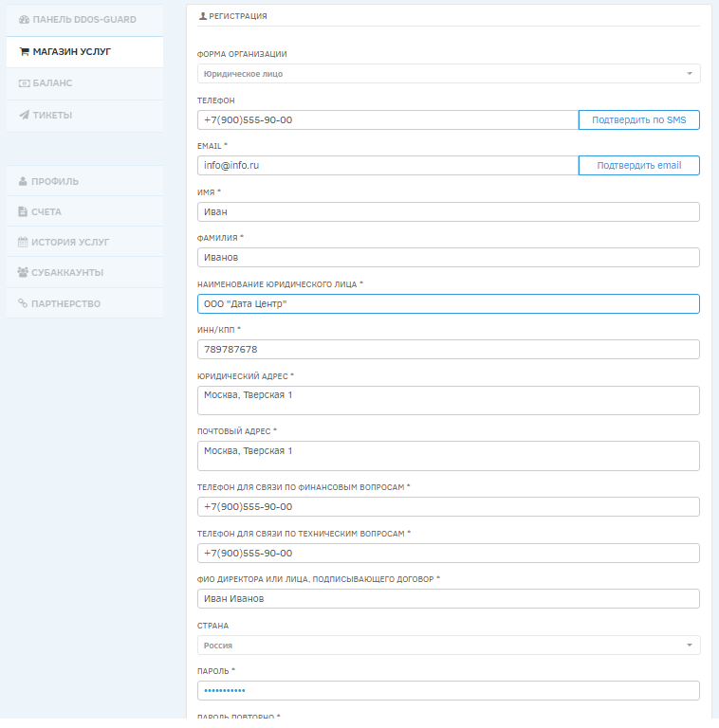Click into the Email field
The image size is (719, 728).
pos(387,166)
